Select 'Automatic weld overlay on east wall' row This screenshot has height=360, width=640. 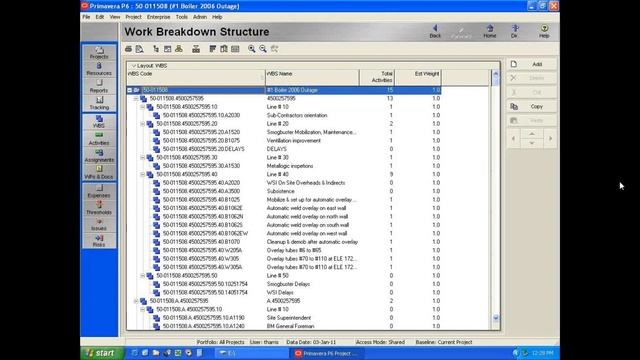[284, 208]
